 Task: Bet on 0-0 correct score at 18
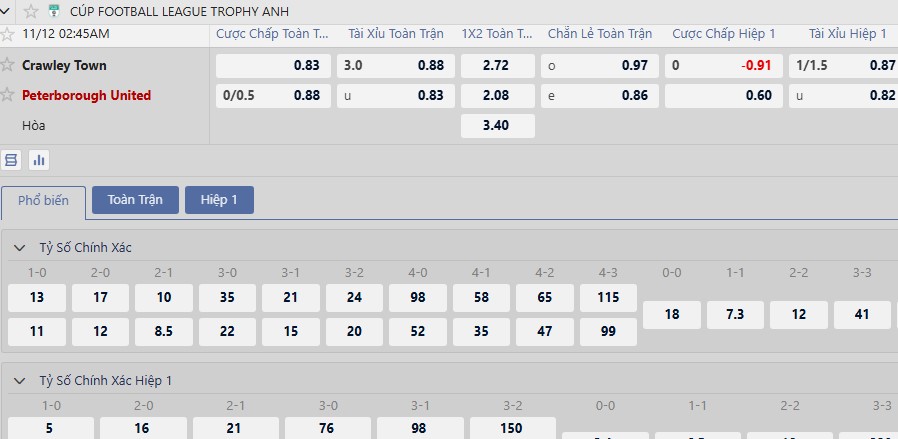[672, 314]
